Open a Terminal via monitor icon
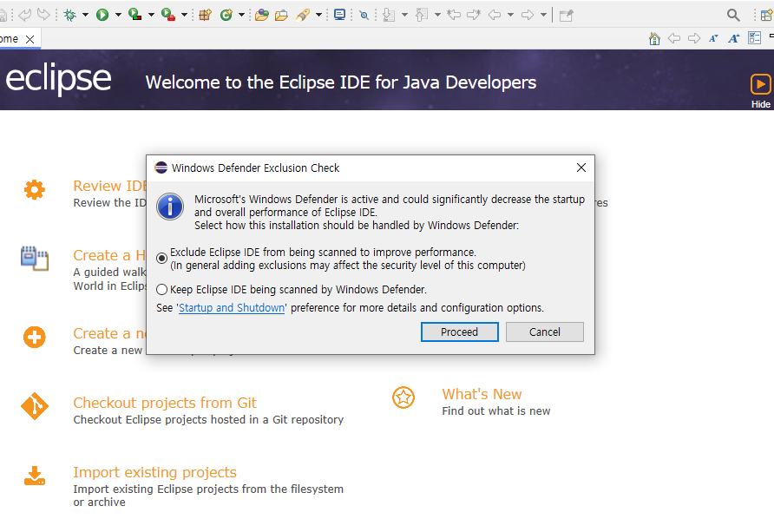Screen dimensions: 774x532 pos(339,15)
